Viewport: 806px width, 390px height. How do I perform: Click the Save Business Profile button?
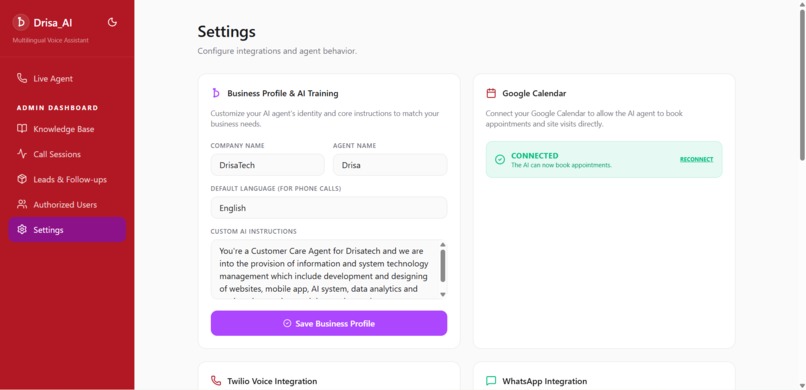(328, 323)
